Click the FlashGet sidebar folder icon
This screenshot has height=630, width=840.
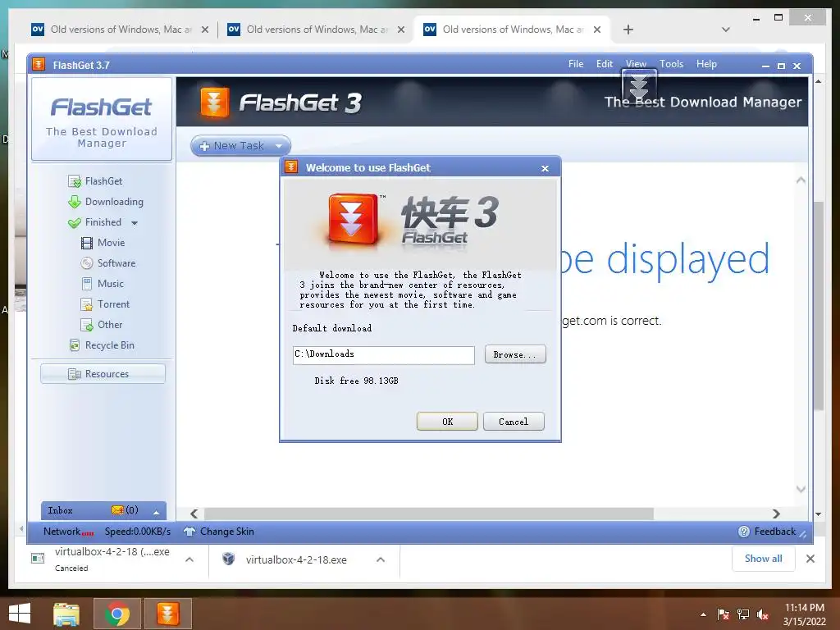75,181
